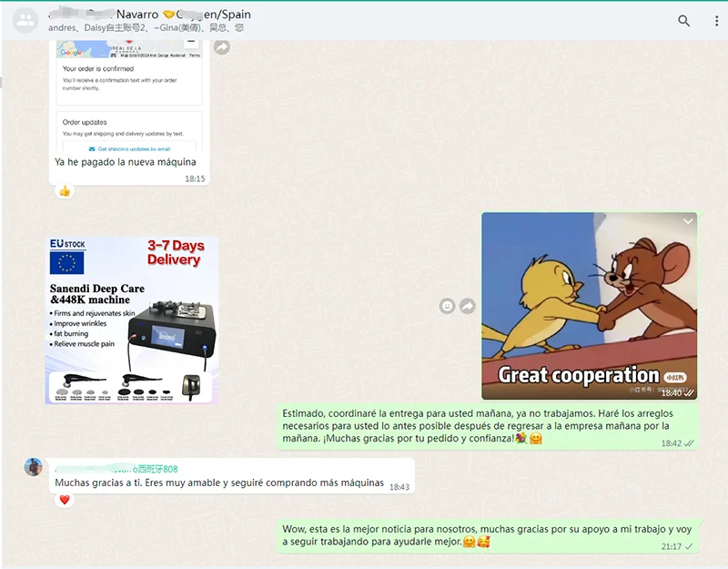This screenshot has width=728, height=569.
Task: Open the order confirmation screenshot image
Action: coord(129,97)
